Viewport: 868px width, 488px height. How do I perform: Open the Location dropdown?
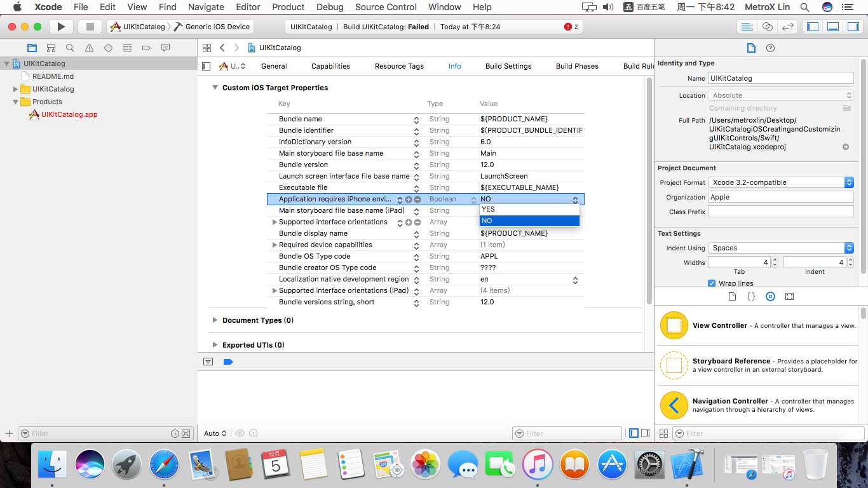[x=781, y=95]
